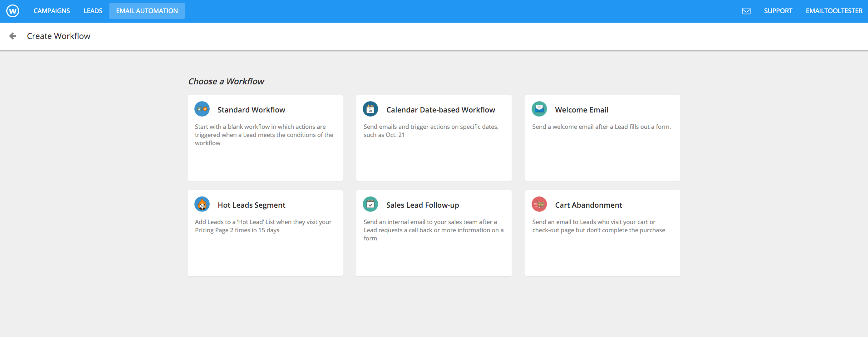Screen dimensions: 868x337
Task: Choose the Standard Workflow title
Action: tap(252, 110)
